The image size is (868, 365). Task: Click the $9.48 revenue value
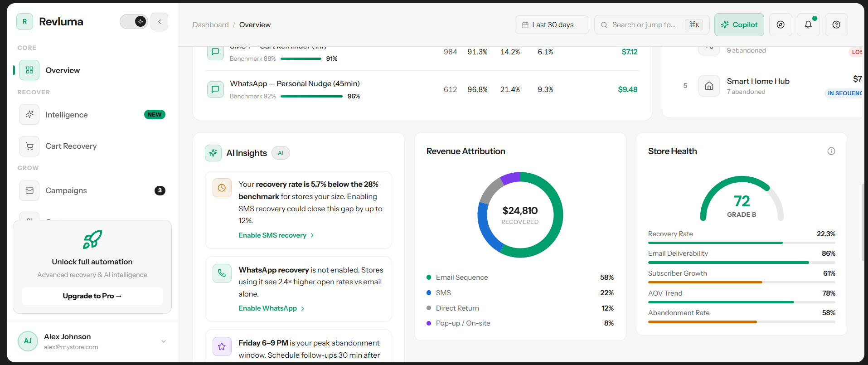click(628, 90)
